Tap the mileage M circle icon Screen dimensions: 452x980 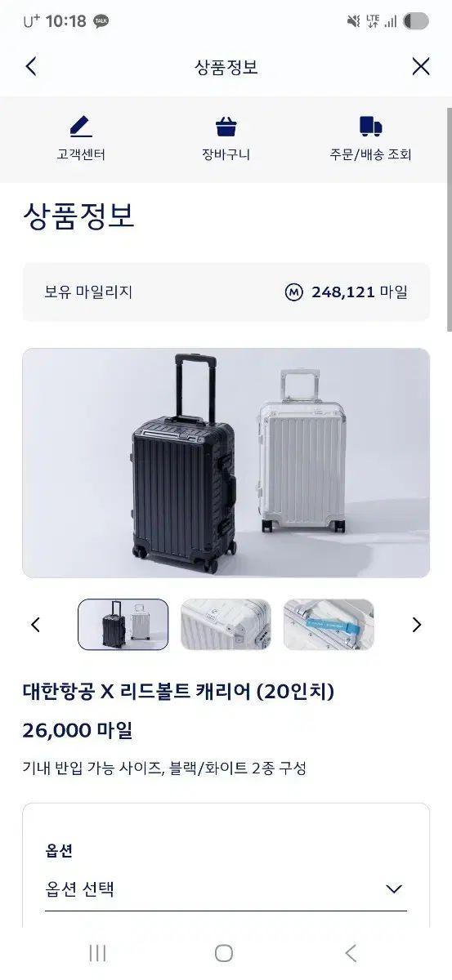click(294, 292)
